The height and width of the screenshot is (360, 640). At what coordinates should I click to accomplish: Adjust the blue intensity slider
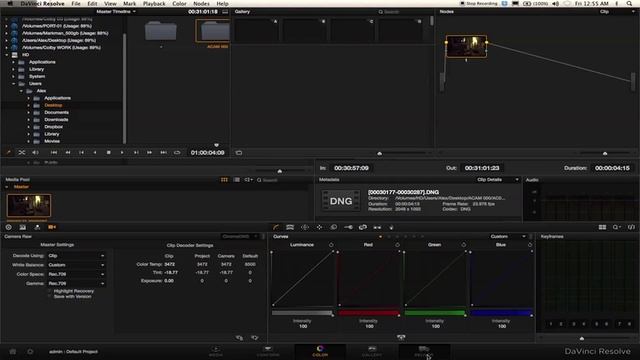502,313
